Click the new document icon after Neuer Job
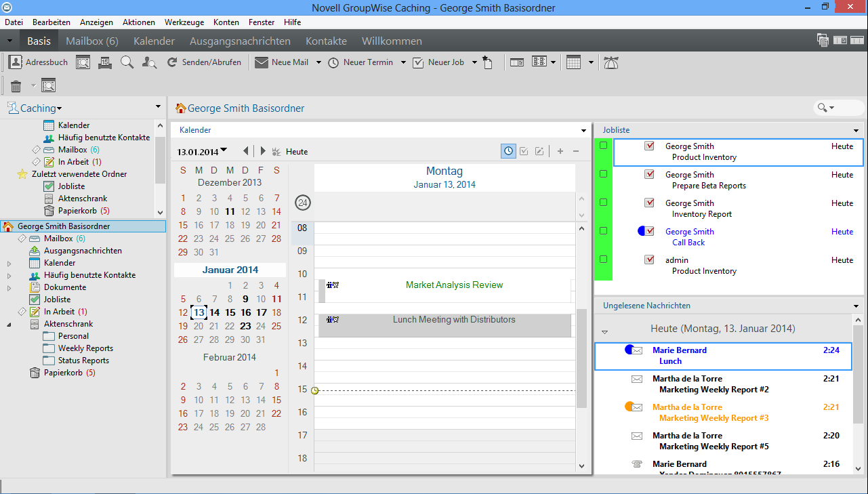The image size is (868, 494). point(487,62)
